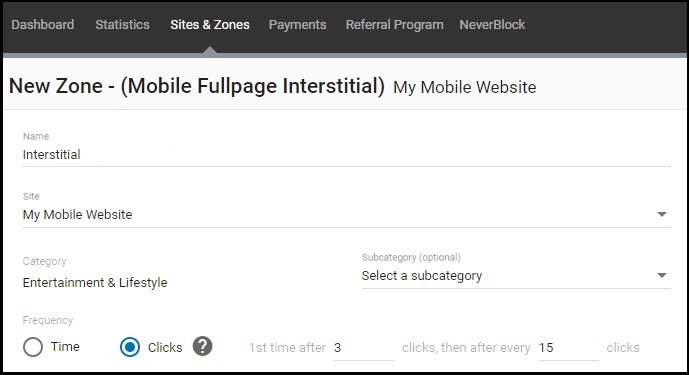Click the Time radio label text
Viewport: 689px width, 375px height.
pos(65,347)
